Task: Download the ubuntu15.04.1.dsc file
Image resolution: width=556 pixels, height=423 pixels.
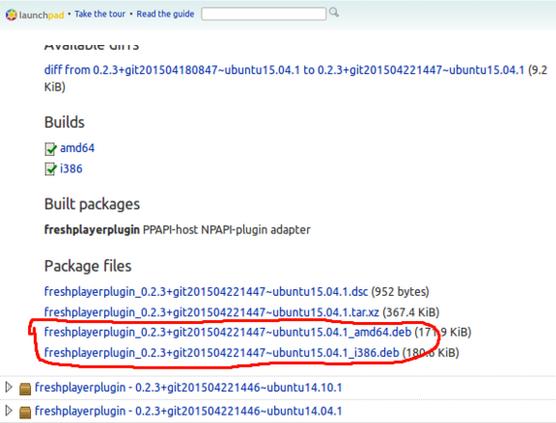Action: tap(206, 291)
